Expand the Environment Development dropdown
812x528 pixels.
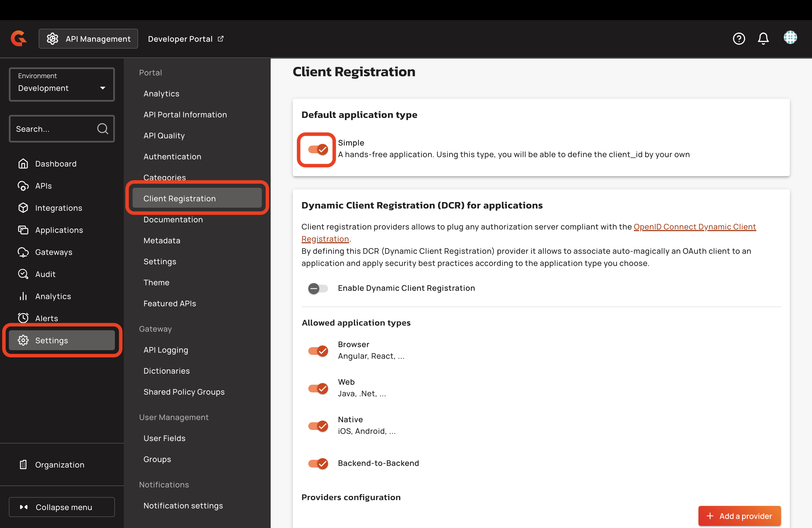62,84
